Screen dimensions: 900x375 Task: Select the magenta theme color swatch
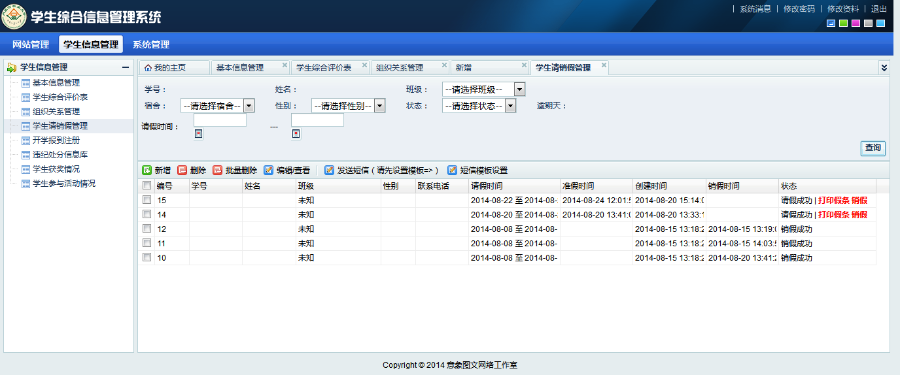[856, 23]
